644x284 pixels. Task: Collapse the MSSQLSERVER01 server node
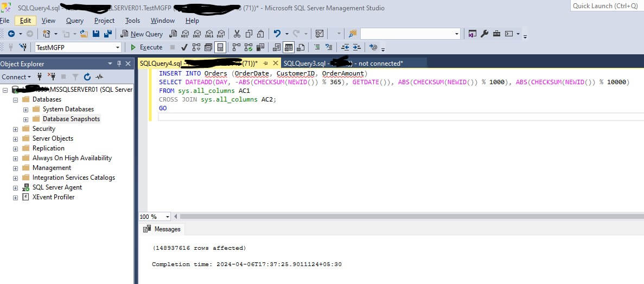tap(5, 90)
